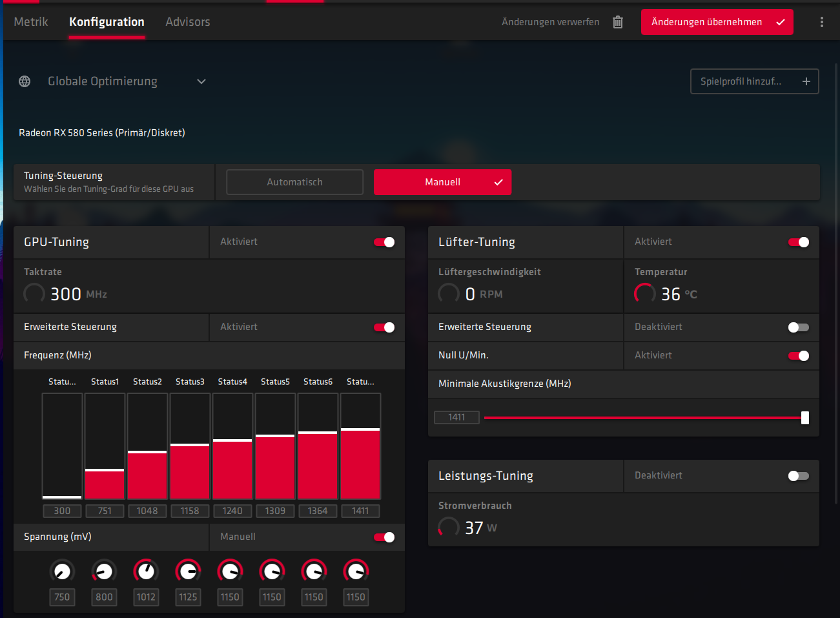This screenshot has width=840, height=618.
Task: Select Manuell tuning control
Action: pyautogui.click(x=442, y=182)
